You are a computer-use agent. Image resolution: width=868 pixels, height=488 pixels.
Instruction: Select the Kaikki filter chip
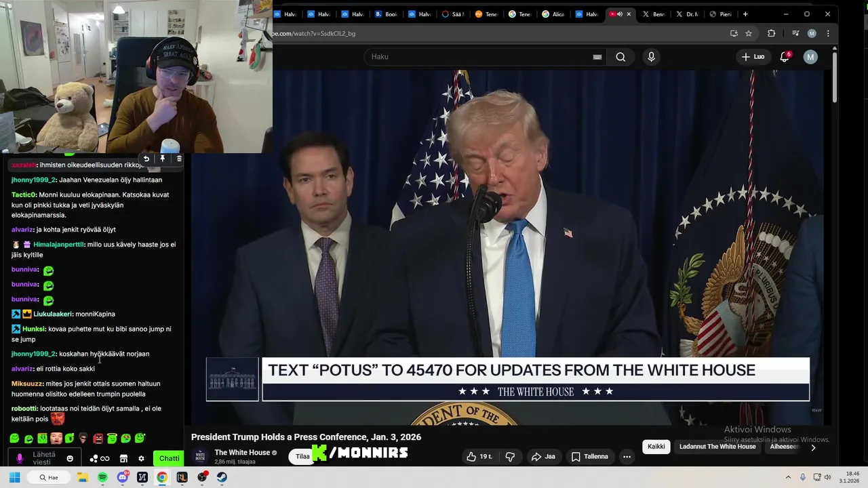pos(656,447)
